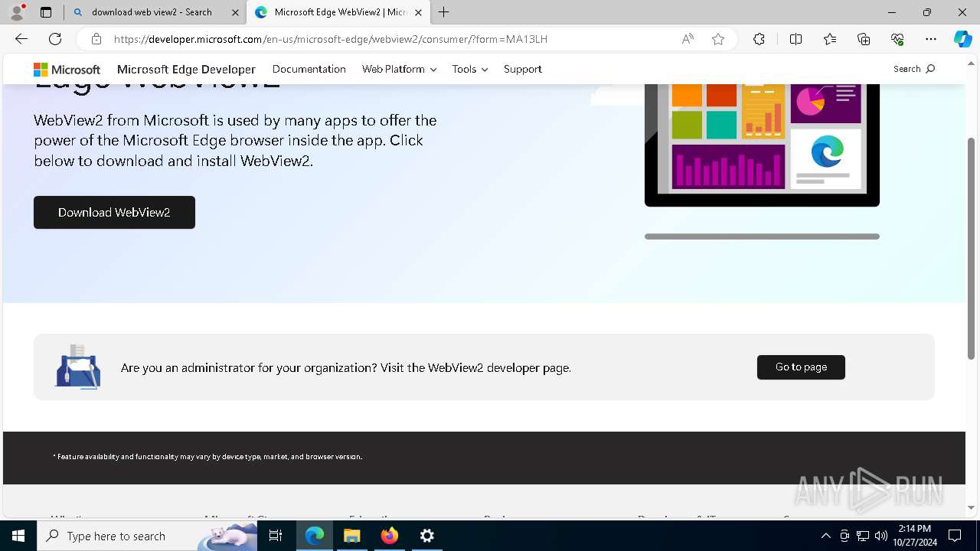Open the Extensions puzzle icon
Screen dimensions: 980x551
point(759,39)
